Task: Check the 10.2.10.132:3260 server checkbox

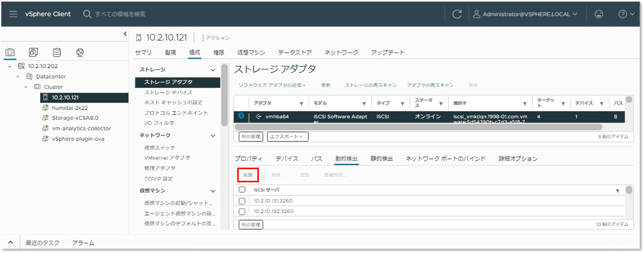Action: click(x=242, y=212)
